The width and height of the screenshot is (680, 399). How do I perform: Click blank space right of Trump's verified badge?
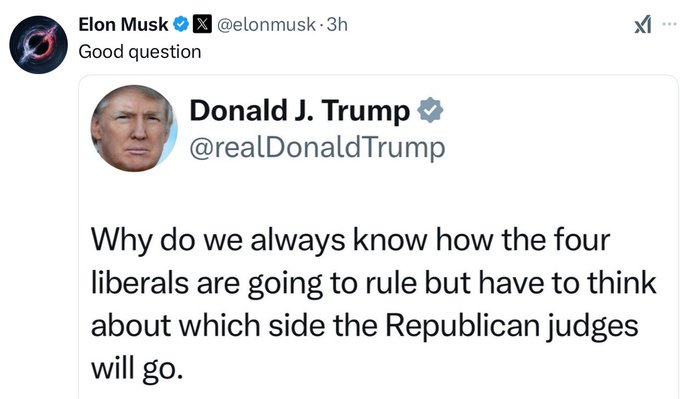point(555,111)
